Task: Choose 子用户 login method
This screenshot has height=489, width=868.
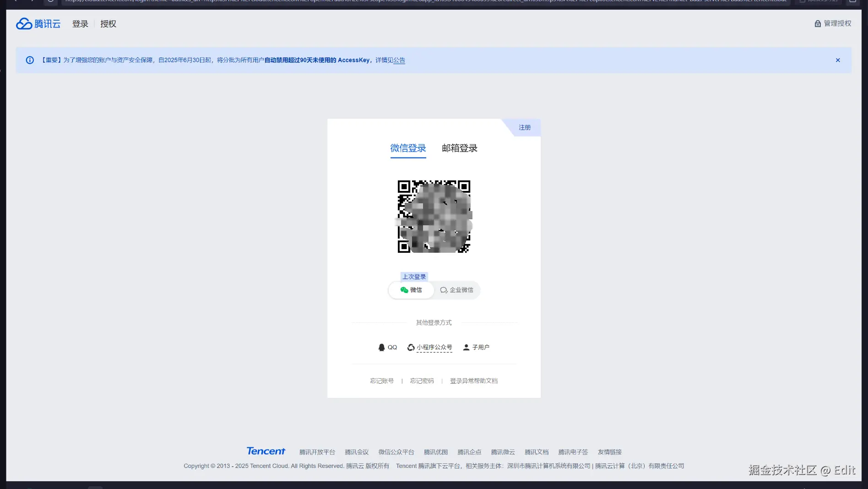Action: 476,347
